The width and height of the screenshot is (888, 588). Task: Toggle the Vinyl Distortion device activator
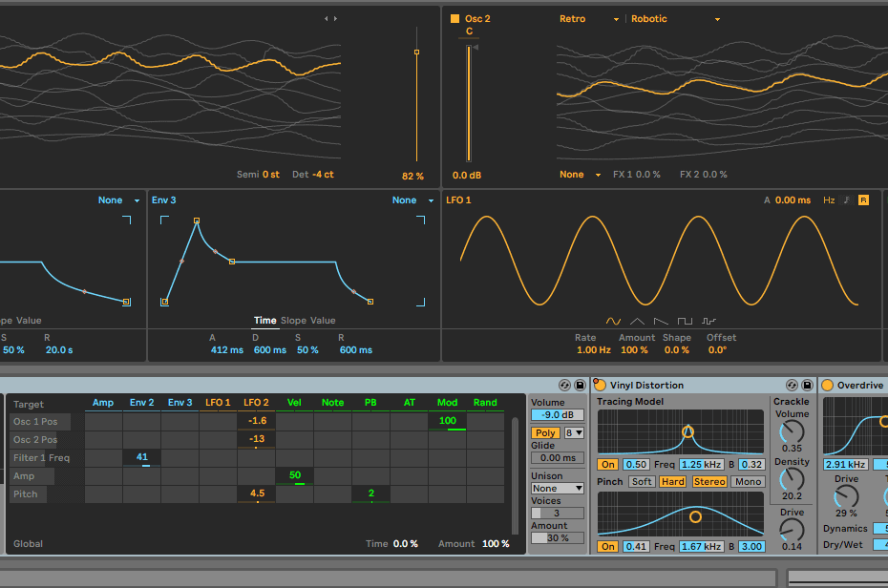click(x=600, y=385)
